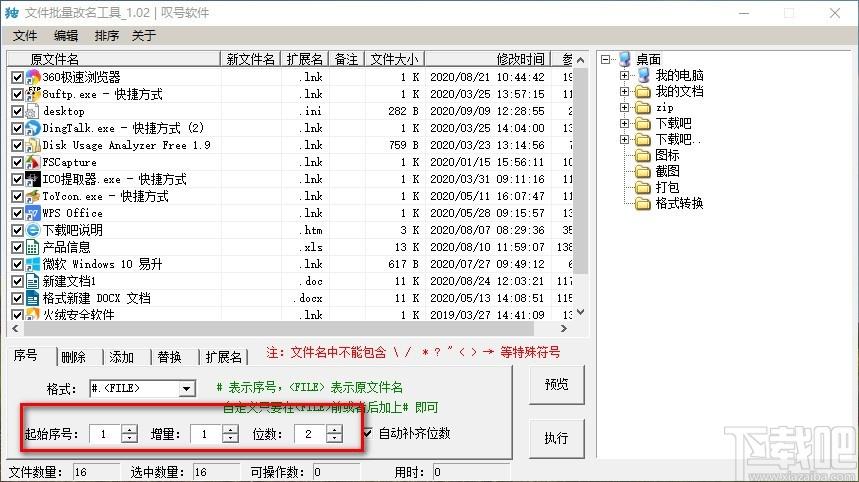Click the 执行 button
Image resolution: width=859 pixels, height=482 pixels.
tap(557, 438)
